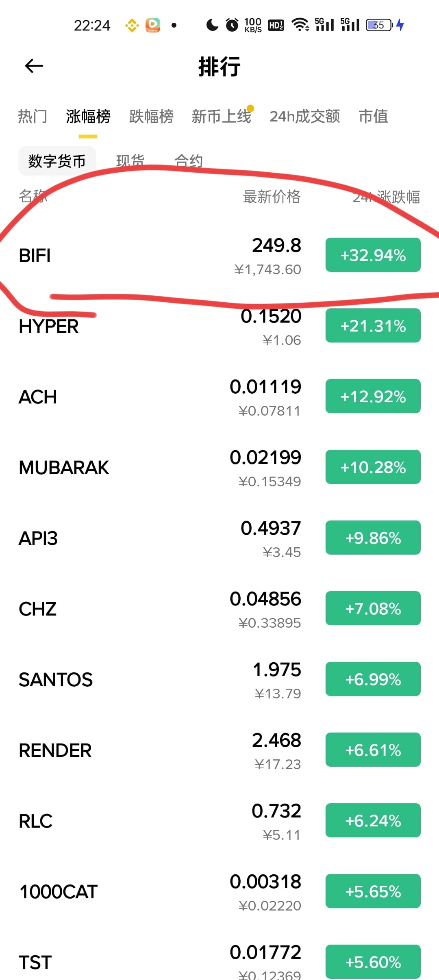The image size is (439, 980).
Task: Tap the do-not-disturb moon icon
Action: pos(212,25)
